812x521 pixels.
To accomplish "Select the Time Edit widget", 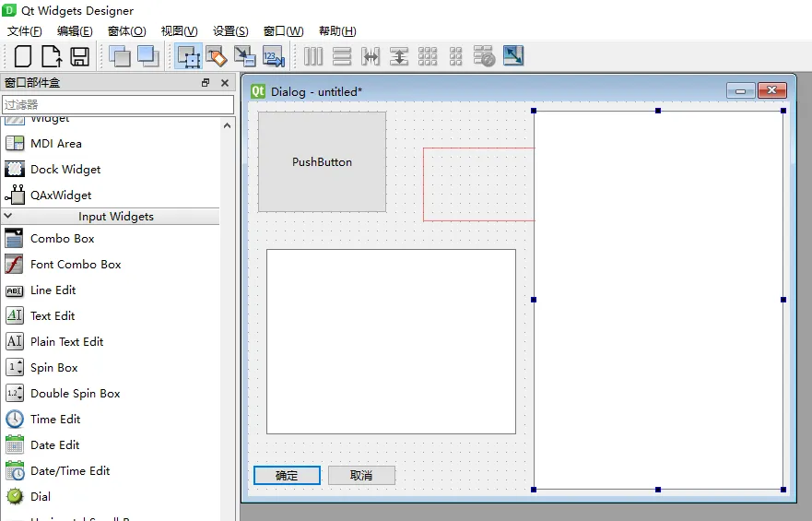I will click(x=55, y=420).
